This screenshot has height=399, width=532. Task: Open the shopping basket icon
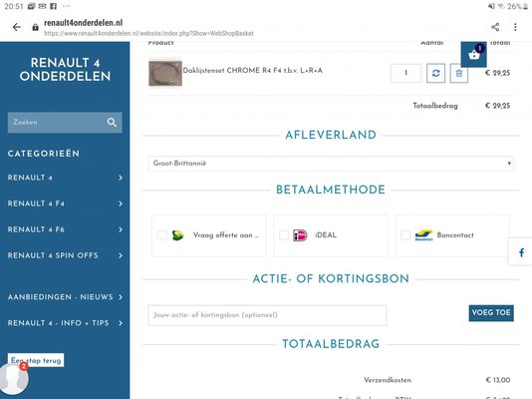click(473, 54)
